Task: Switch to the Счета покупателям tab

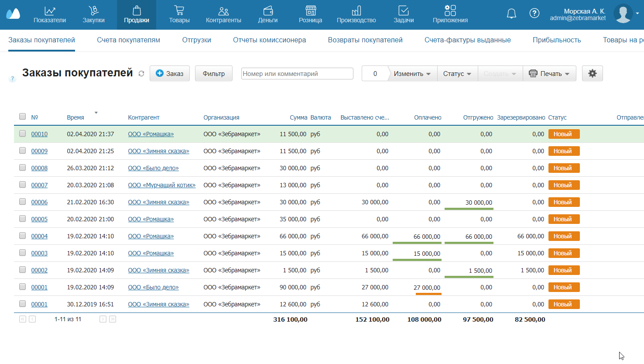Action: pyautogui.click(x=128, y=40)
